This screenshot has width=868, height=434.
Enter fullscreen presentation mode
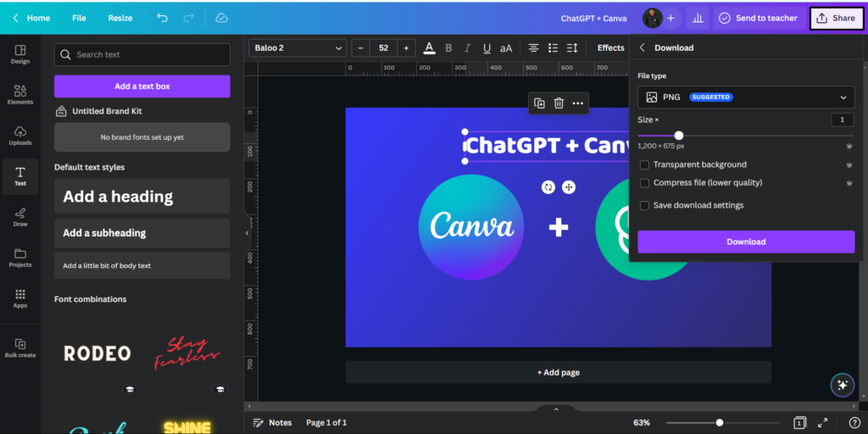tap(822, 422)
